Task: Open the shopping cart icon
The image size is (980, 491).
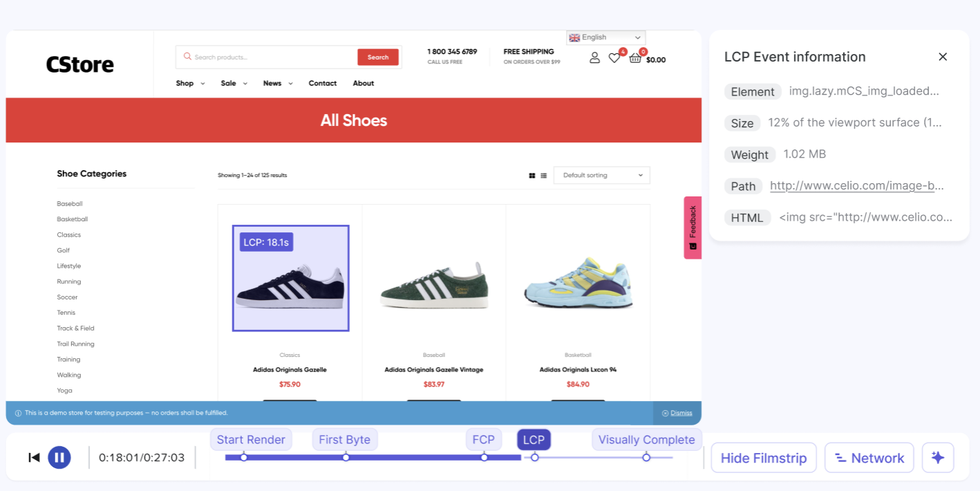Action: [x=635, y=58]
